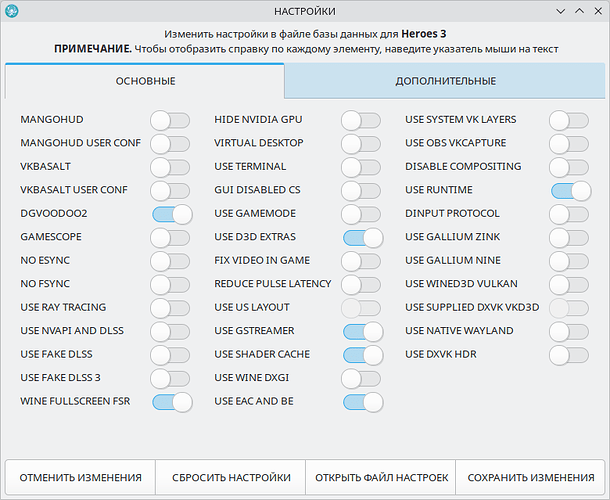This screenshot has height=500, width=610.
Task: Click ОТМЕНИТЬ ИЗМЕНЕНИЯ button
Action: coord(81,477)
